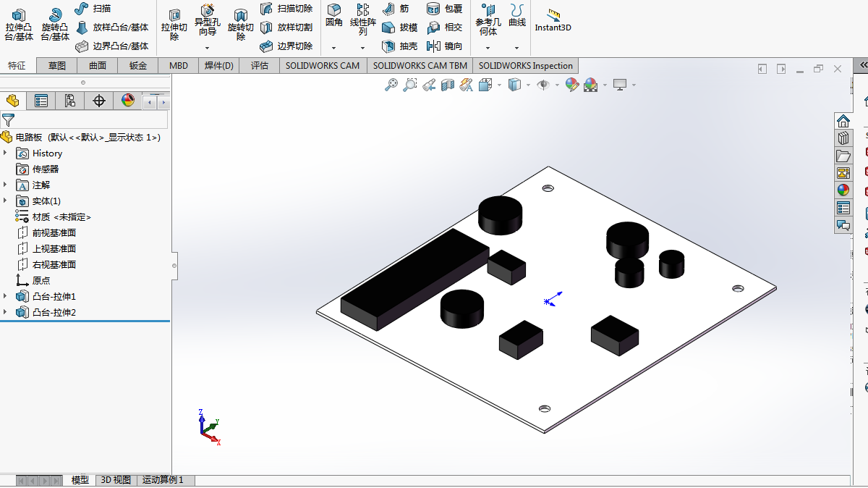Activate Zoom to Area magnifier icon
868x488 pixels.
410,85
